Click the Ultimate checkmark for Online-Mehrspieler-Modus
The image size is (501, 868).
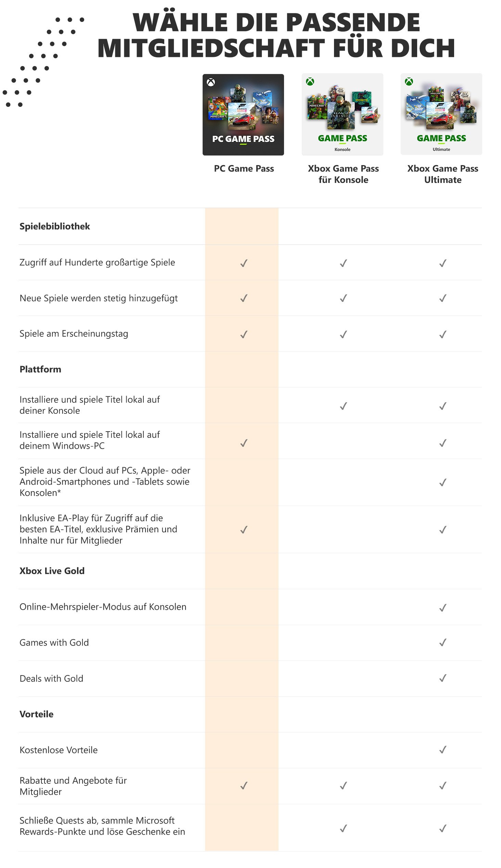tap(442, 608)
